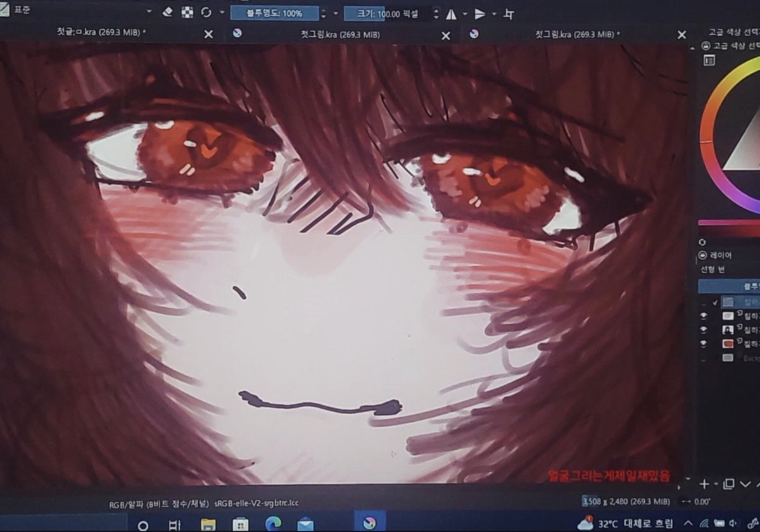Open the horizontal mirror options dropdown arrow

click(465, 14)
